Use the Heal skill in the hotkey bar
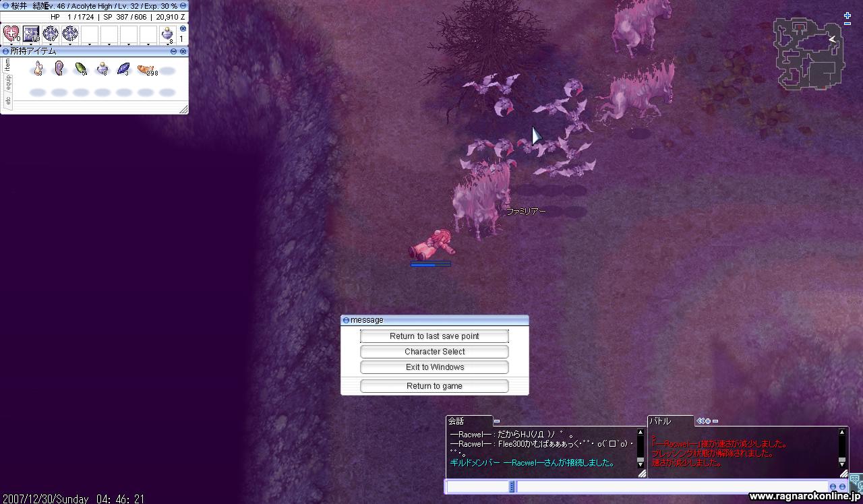 (11, 34)
